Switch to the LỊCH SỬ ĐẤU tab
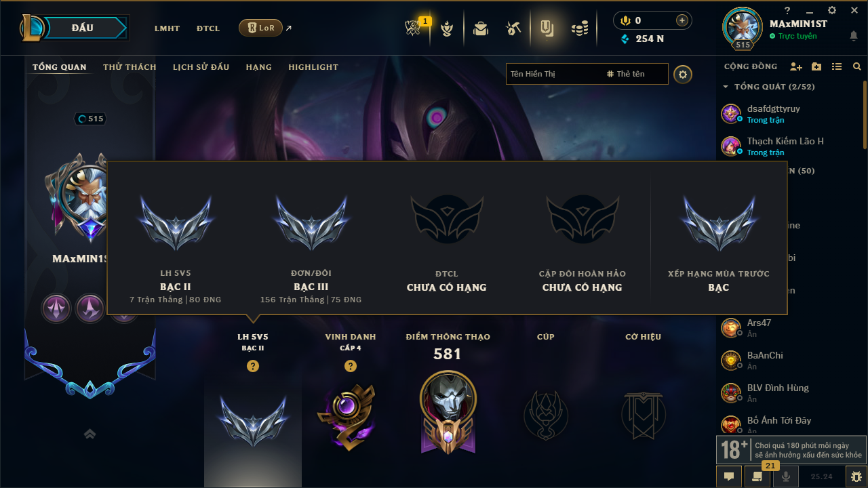 click(x=201, y=67)
